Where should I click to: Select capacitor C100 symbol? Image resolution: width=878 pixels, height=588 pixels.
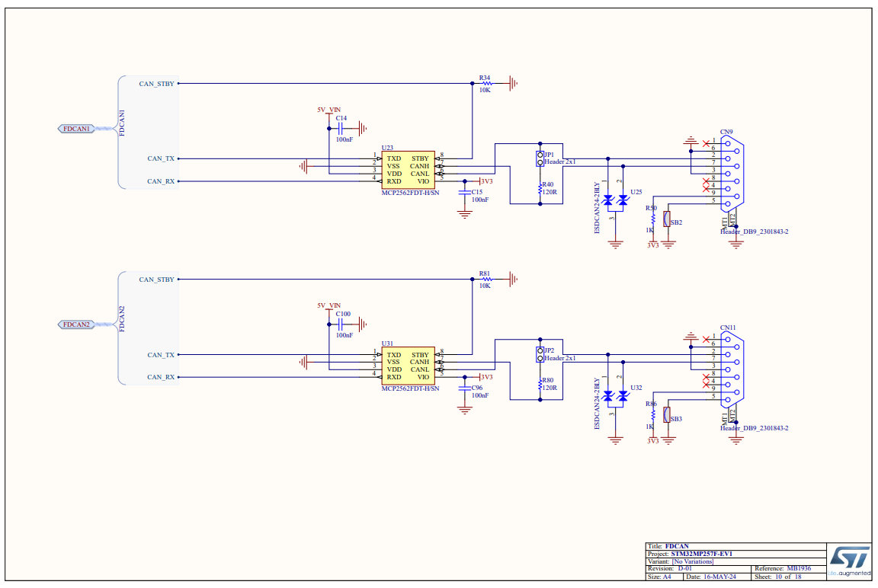(x=340, y=324)
